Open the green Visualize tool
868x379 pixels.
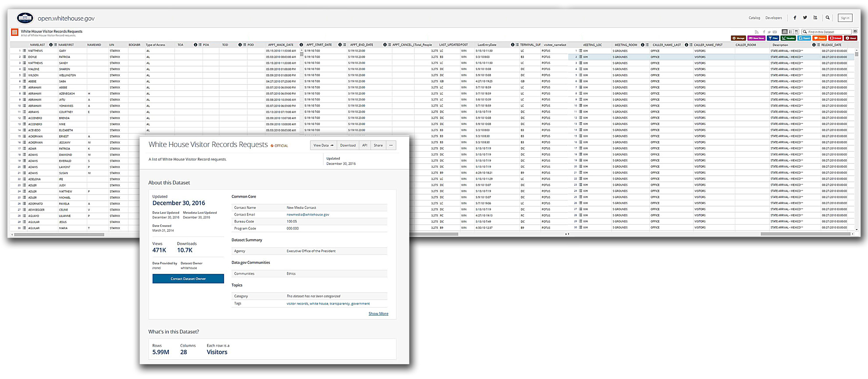(x=788, y=38)
